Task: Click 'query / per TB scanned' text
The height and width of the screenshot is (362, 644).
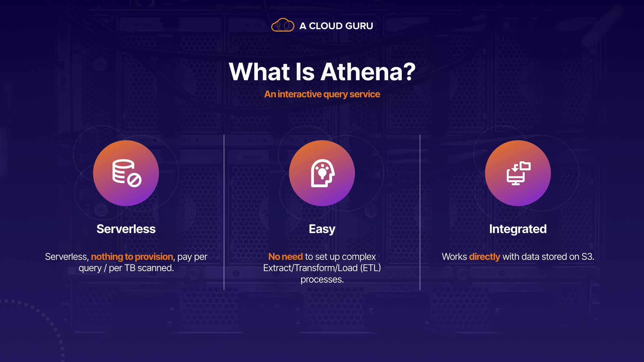Action: coord(126,268)
